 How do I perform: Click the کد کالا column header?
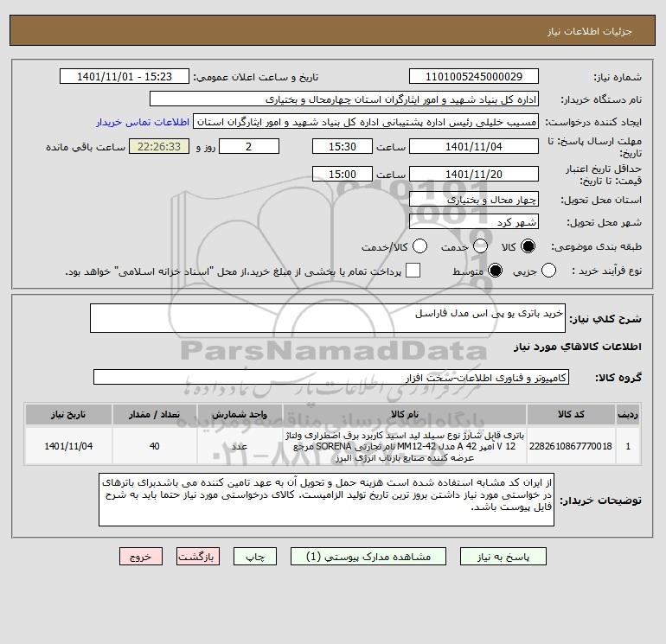pyautogui.click(x=571, y=414)
